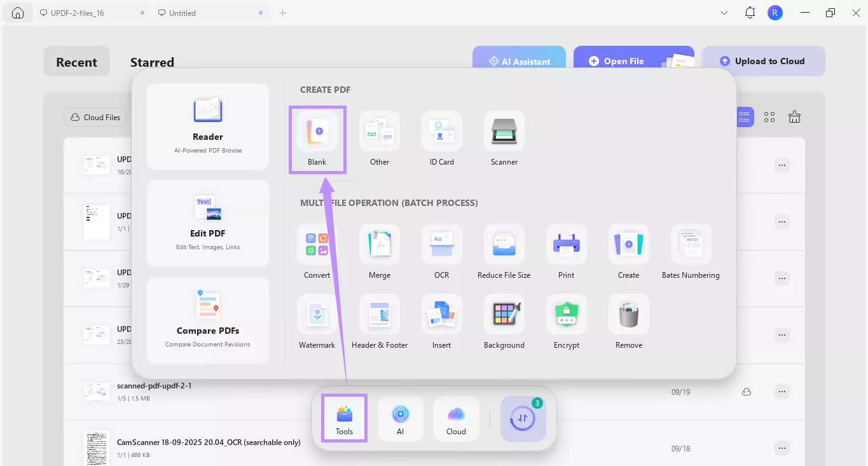
Task: Click the ID Card creation icon
Action: [x=441, y=132]
